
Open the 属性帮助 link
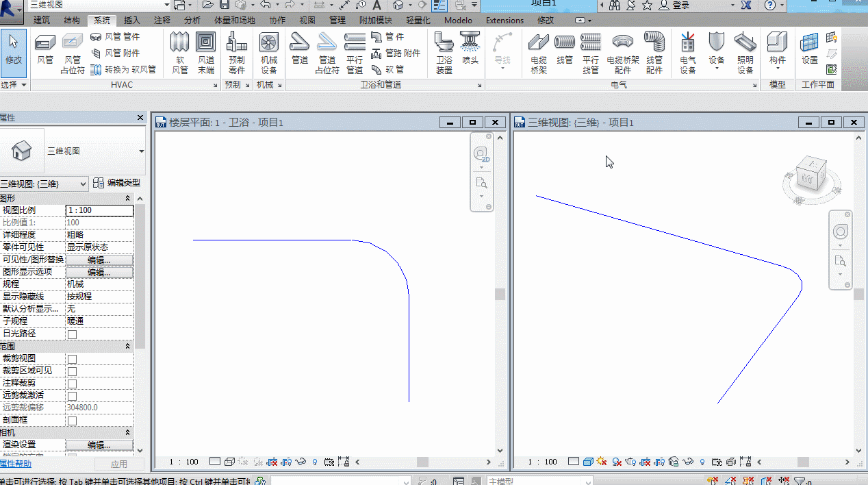pyautogui.click(x=15, y=464)
